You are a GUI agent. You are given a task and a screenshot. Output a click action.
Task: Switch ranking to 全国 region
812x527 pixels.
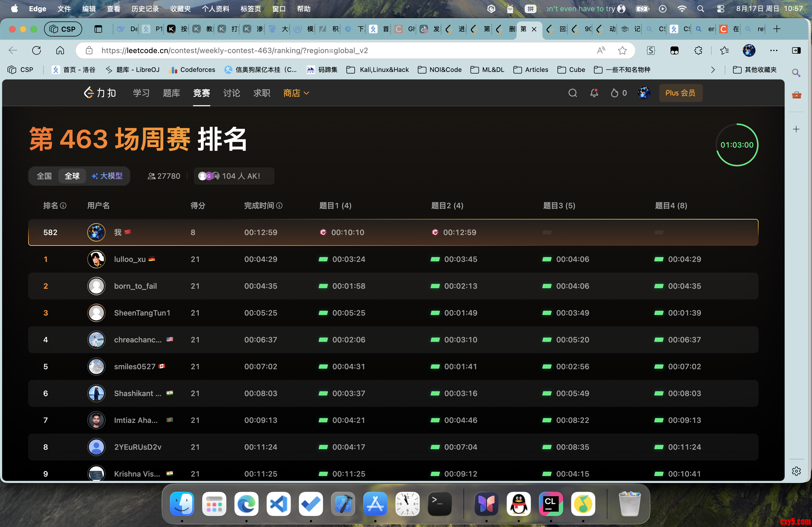(x=44, y=176)
